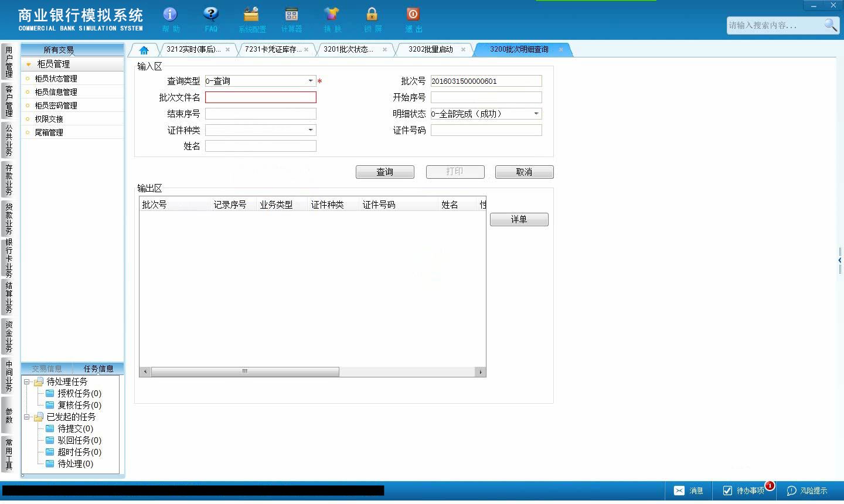
Task: Collapse the 柜员管理 menu group
Action: 28,64
